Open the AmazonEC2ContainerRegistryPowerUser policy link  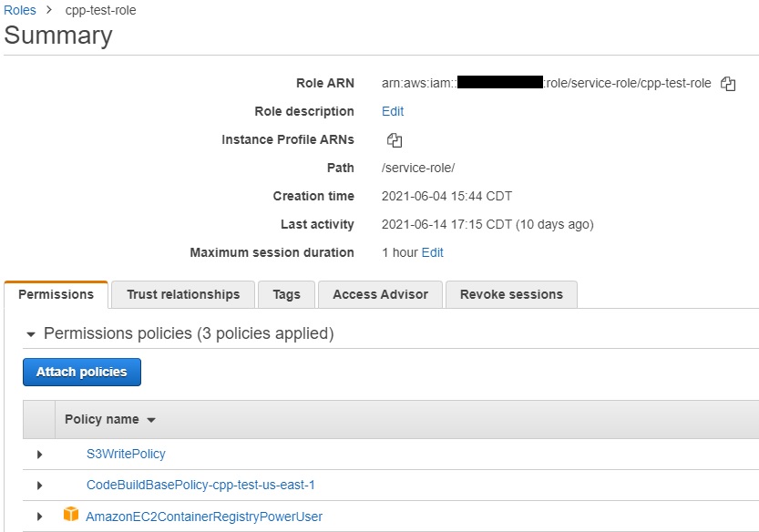click(204, 517)
